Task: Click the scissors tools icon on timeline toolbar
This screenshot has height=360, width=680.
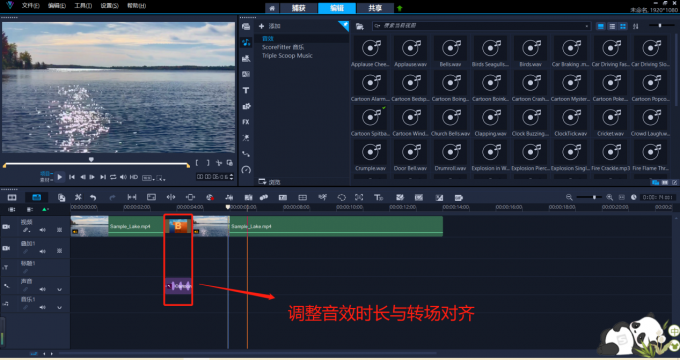Action: [78, 197]
